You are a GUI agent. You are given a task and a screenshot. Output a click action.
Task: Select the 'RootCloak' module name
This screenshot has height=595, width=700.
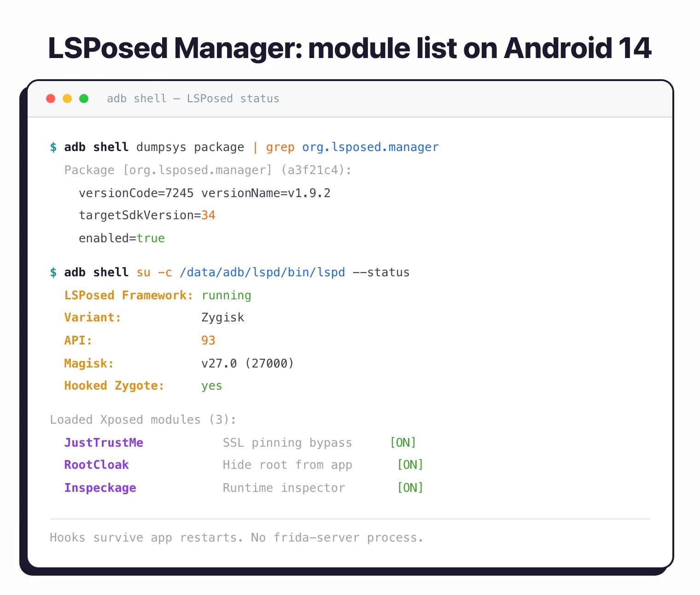point(96,465)
